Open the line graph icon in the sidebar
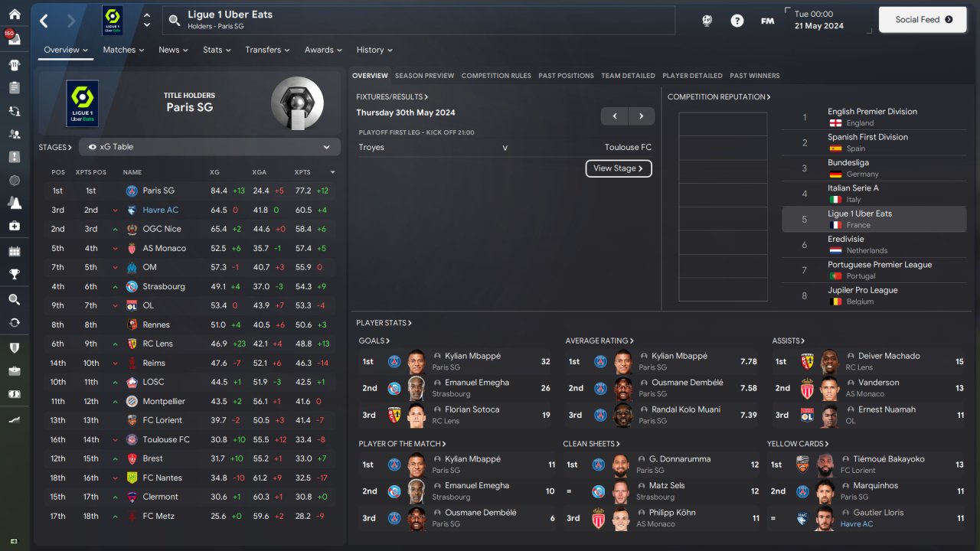The height and width of the screenshot is (551, 980). (15, 419)
